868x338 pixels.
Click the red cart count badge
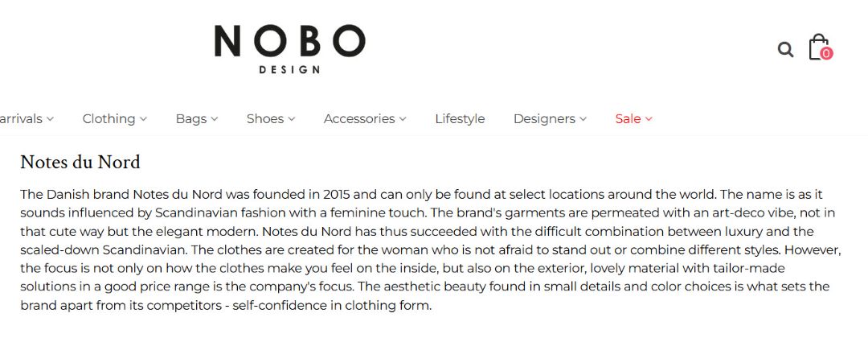click(x=826, y=54)
